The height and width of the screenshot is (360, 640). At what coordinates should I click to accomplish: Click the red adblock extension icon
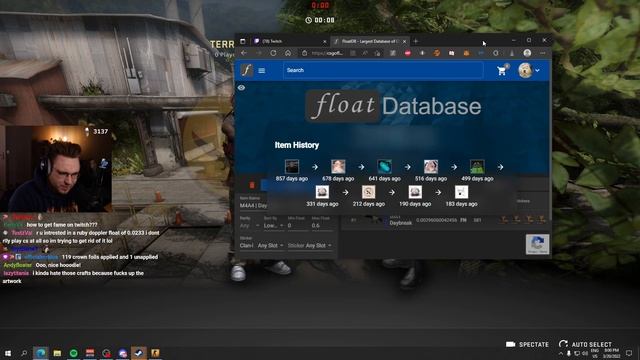[407, 53]
